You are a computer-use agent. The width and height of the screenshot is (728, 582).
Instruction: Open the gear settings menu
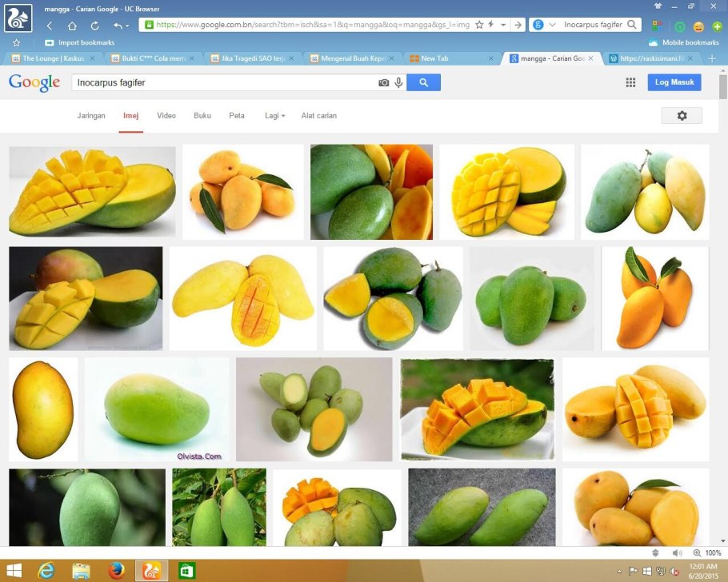coord(682,116)
